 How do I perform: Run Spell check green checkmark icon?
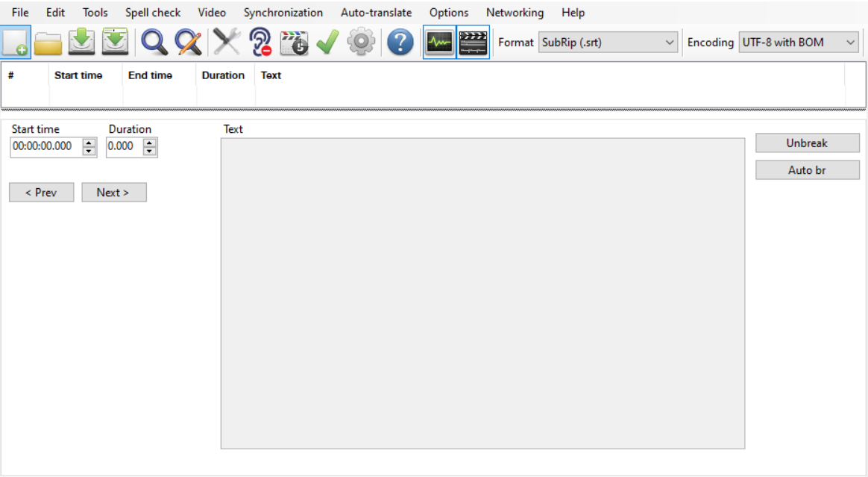coord(327,42)
